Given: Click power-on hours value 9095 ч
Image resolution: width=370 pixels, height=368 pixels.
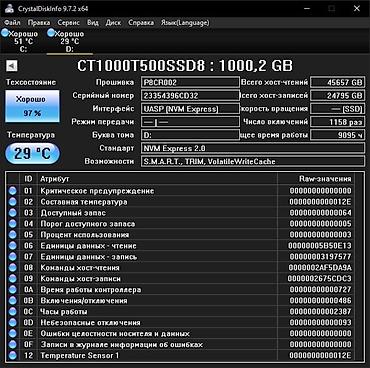Looking at the screenshot, I should pos(337,135).
